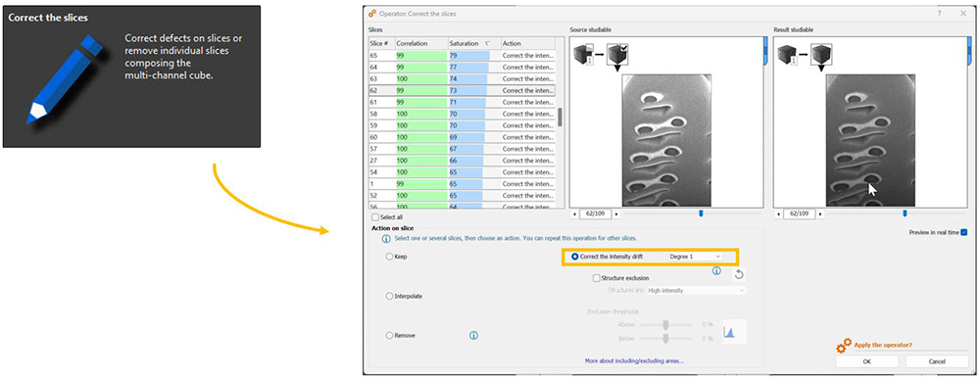Enable the Structure exclusion checkbox
This screenshot has width=980, height=380.
coord(597,278)
